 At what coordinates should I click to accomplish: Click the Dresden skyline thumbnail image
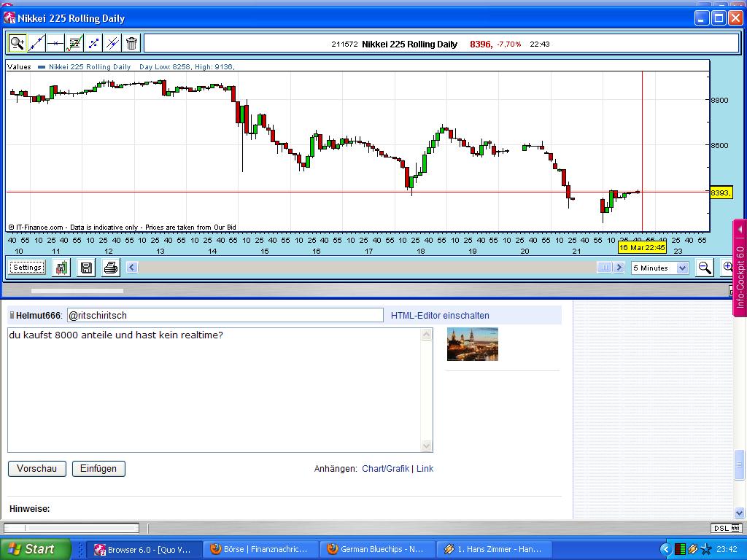pos(473,344)
